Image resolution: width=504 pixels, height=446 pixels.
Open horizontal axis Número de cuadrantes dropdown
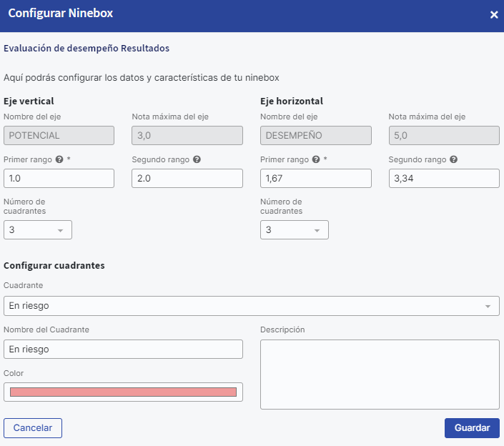pyautogui.click(x=295, y=230)
